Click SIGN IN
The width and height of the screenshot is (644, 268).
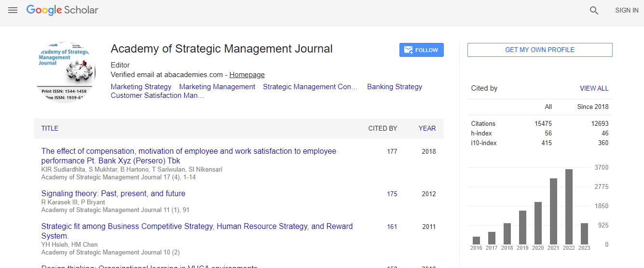627,10
